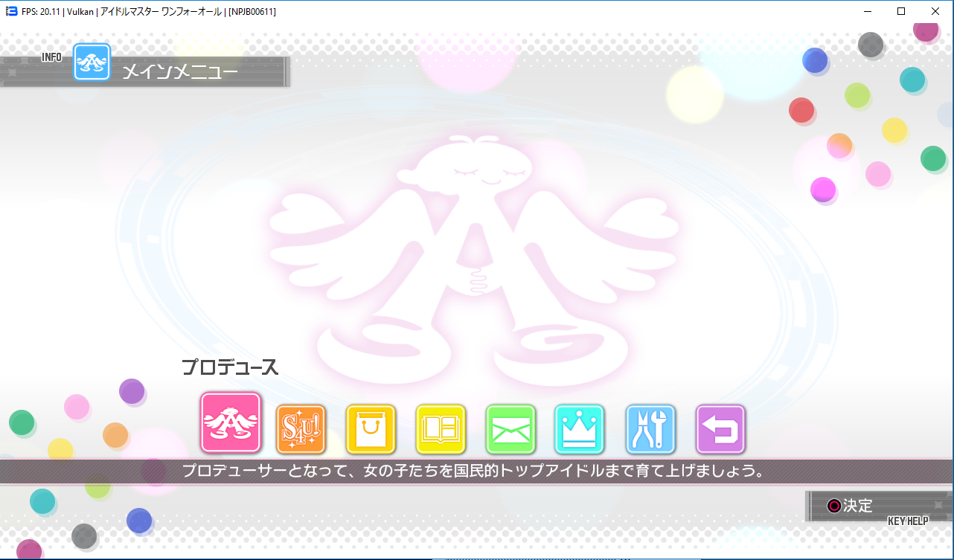Select the cyan crown icon
The height and width of the screenshot is (560, 954).
[x=580, y=429]
